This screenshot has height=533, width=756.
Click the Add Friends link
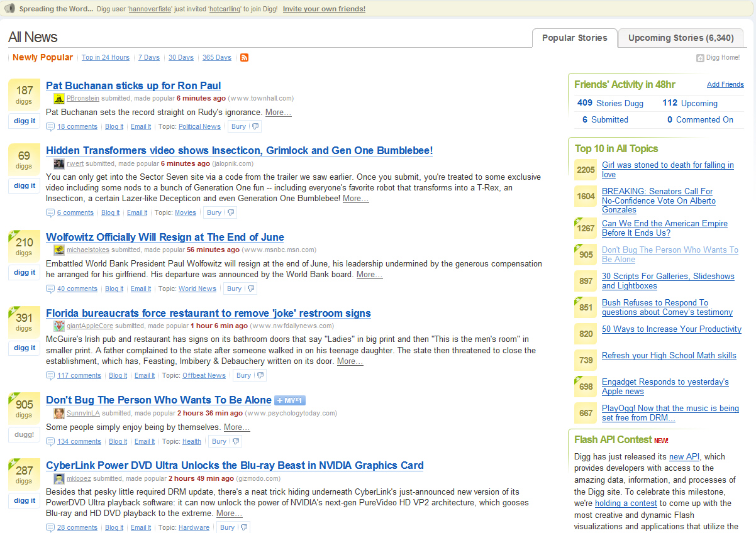(725, 85)
